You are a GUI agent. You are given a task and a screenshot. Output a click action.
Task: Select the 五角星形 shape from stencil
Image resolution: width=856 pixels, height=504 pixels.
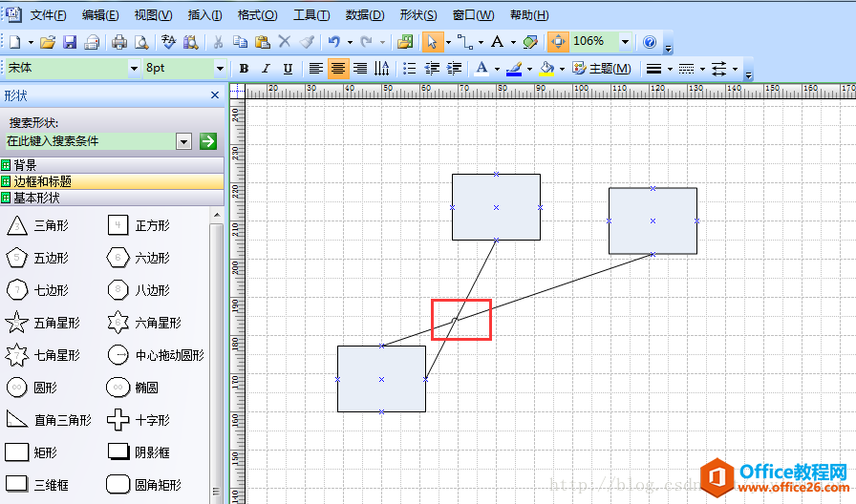tap(17, 323)
